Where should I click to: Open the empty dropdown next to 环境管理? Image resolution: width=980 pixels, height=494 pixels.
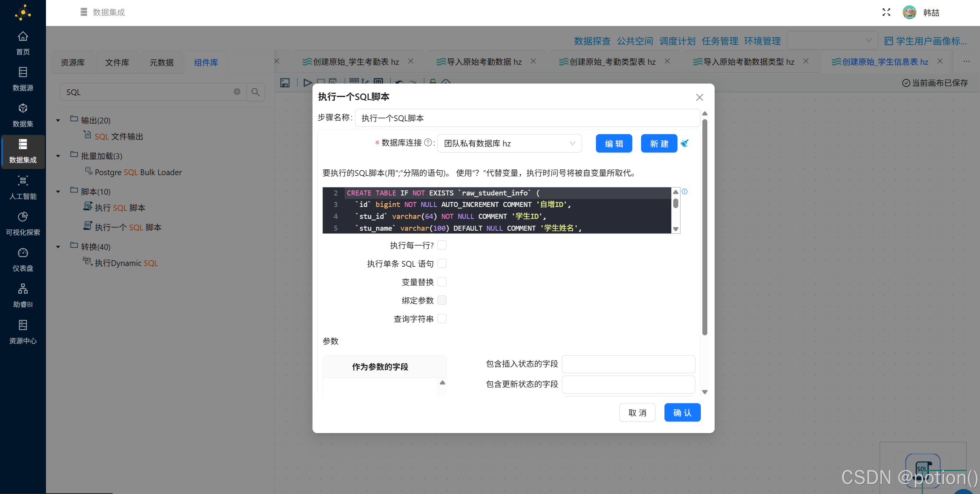[832, 40]
